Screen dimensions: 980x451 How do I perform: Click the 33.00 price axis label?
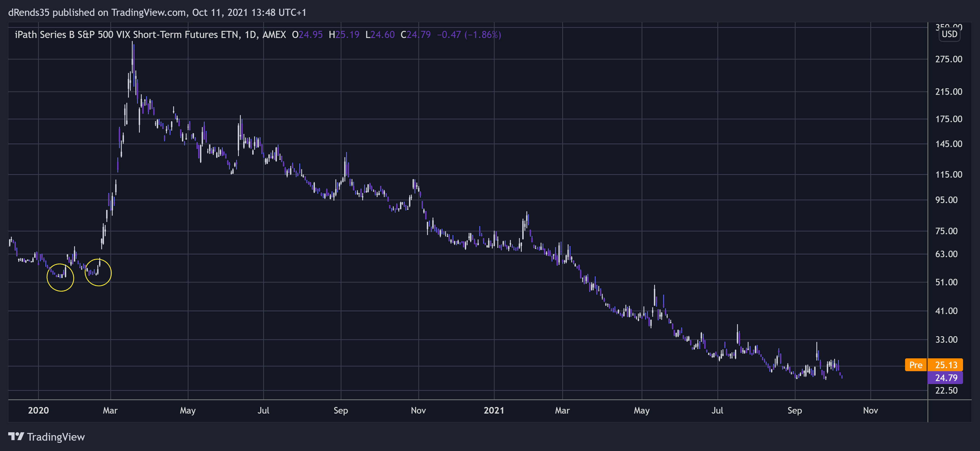[947, 339]
